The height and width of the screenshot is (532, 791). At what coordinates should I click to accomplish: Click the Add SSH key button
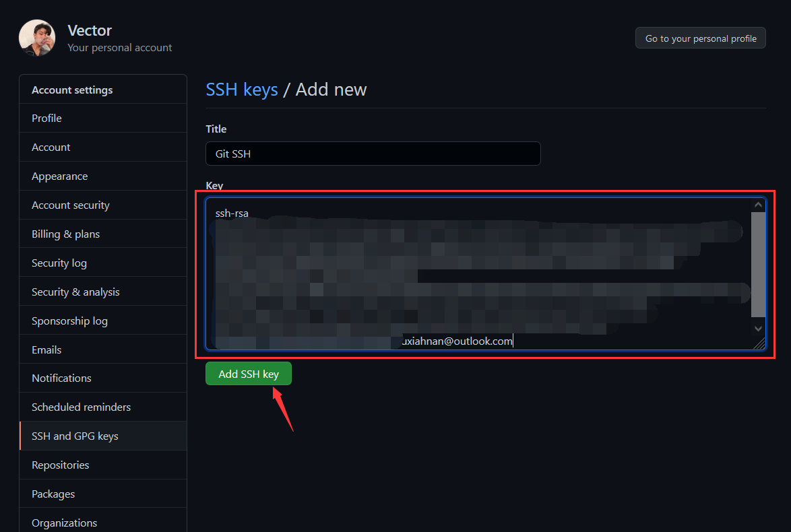point(248,374)
